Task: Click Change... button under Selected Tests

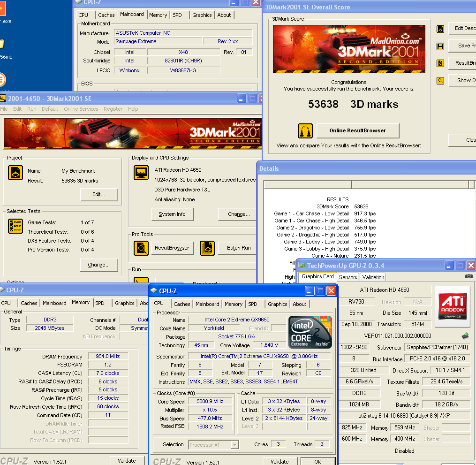Action: tap(98, 265)
